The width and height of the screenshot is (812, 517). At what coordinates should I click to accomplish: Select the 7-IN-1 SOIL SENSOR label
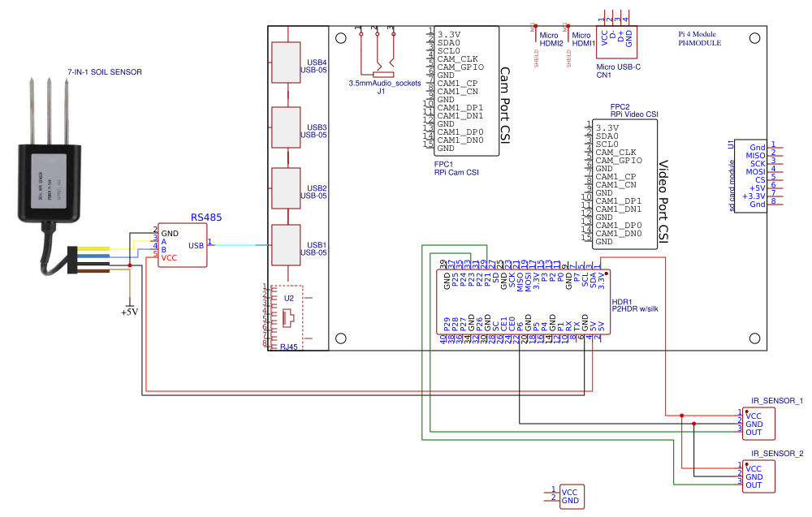click(x=105, y=72)
